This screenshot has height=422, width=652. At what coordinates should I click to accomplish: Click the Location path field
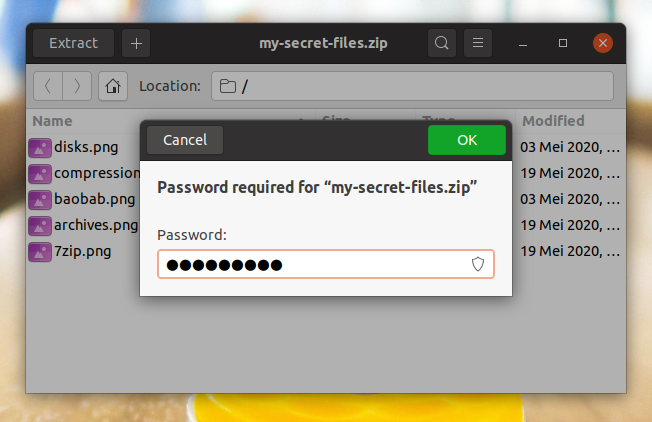point(412,86)
